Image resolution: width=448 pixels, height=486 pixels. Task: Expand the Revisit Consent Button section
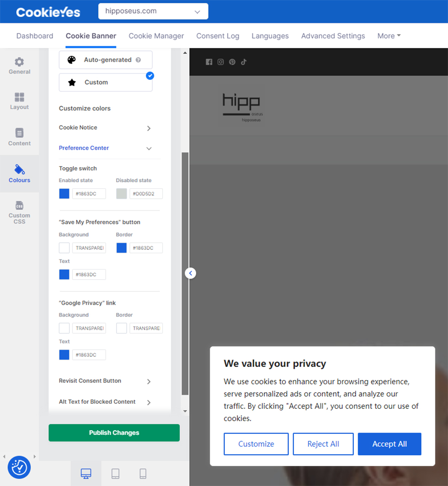pyautogui.click(x=105, y=381)
